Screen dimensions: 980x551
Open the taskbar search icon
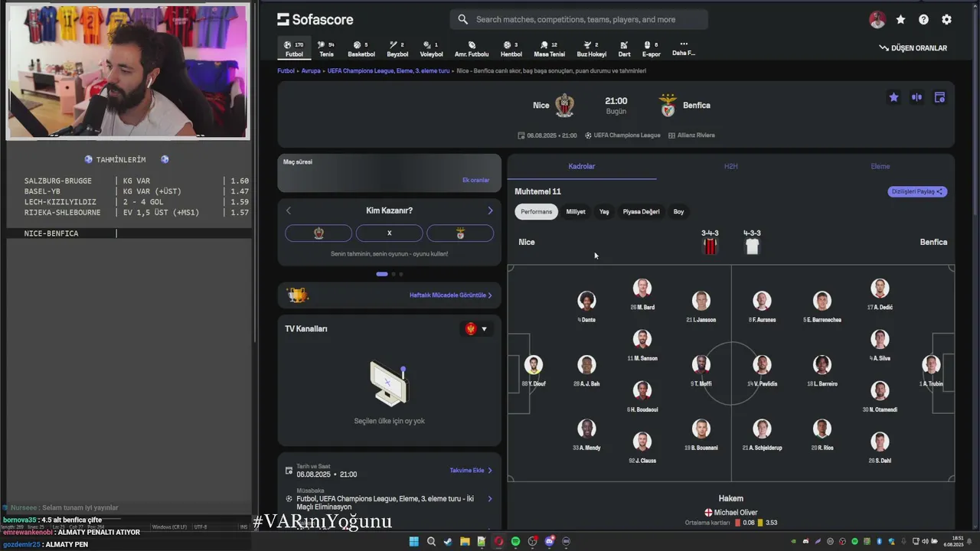point(431,541)
